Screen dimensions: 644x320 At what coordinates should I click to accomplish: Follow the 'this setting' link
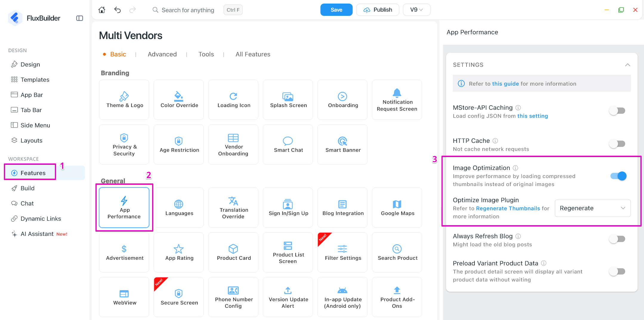pyautogui.click(x=532, y=116)
